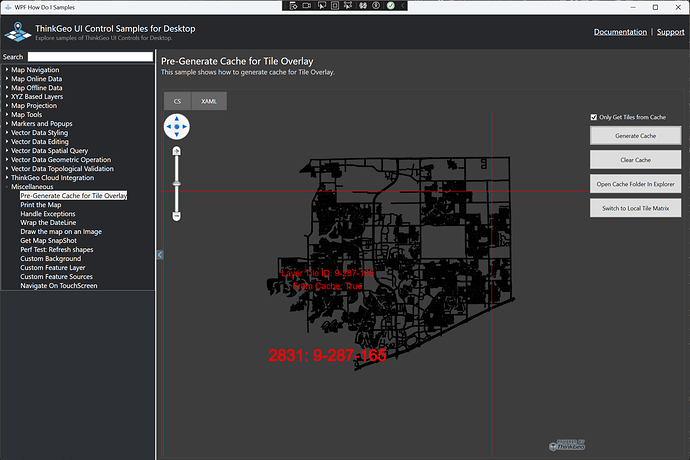Focus the Search input field
The height and width of the screenshot is (460, 690).
coord(90,57)
